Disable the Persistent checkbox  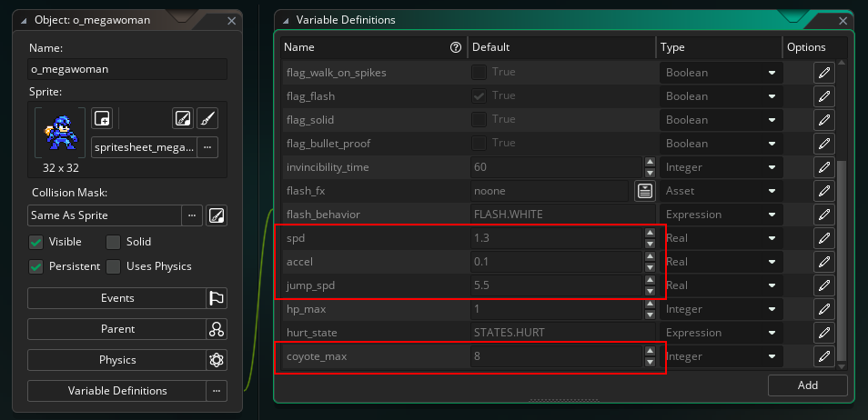click(36, 266)
